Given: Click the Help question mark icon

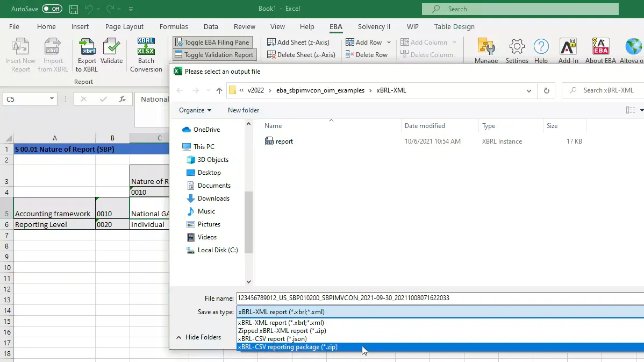Looking at the screenshot, I should coord(541,48).
